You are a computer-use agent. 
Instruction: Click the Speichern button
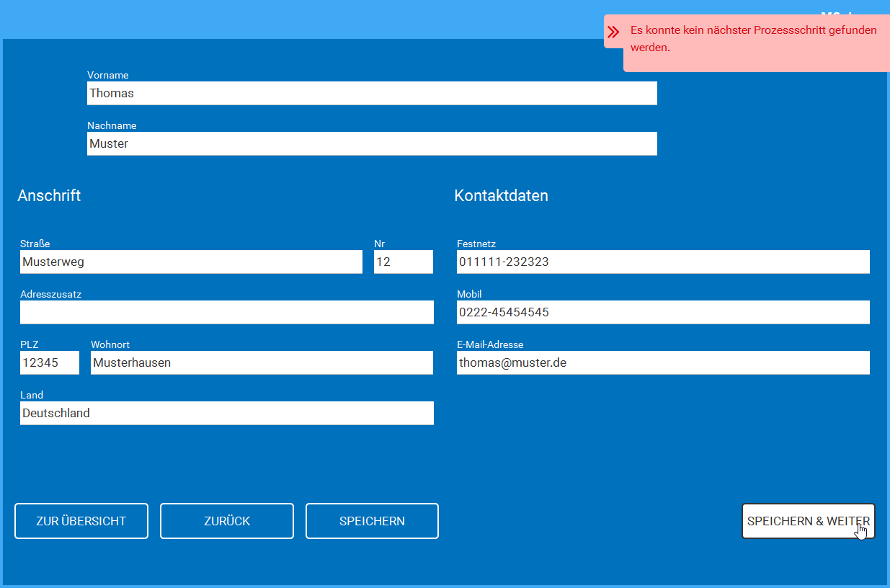coord(372,521)
